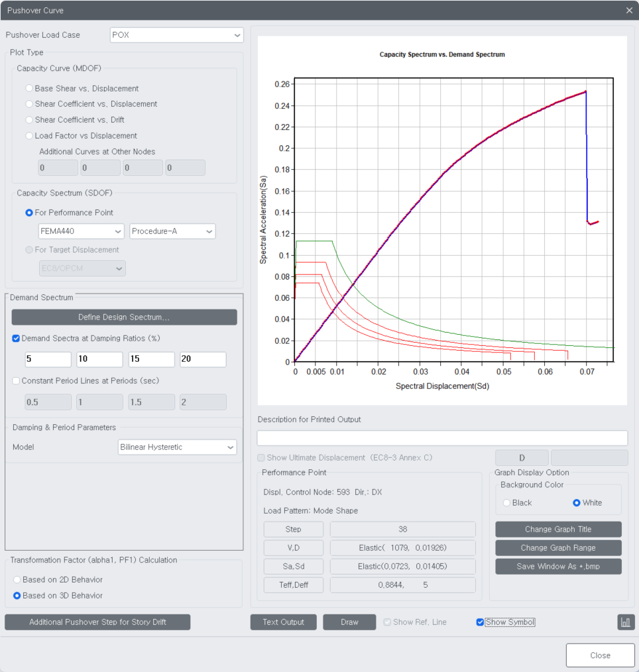Image resolution: width=639 pixels, height=672 pixels.
Task: Click the graph title Capacity Spectrum vs. Demand Spectrum
Action: (x=442, y=54)
